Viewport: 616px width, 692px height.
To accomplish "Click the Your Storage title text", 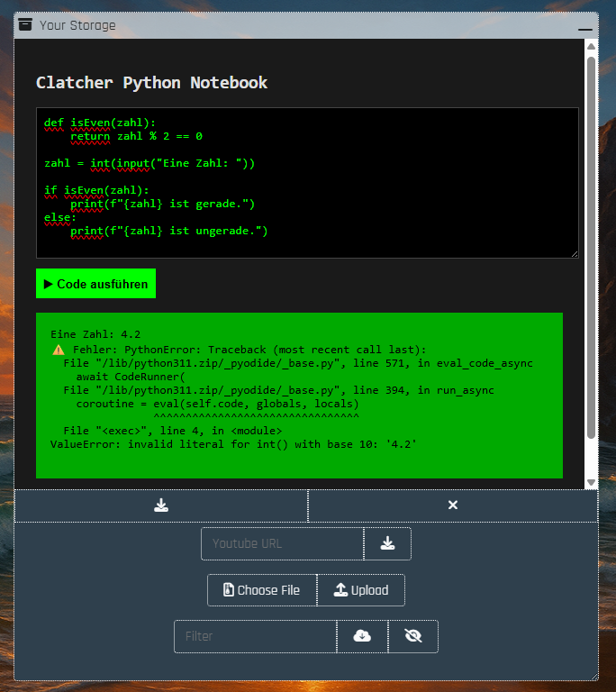I will point(77,25).
